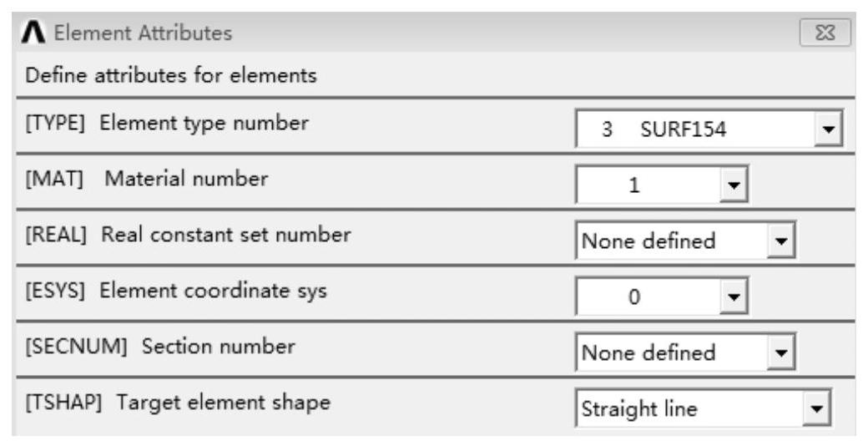
Task: Open the Real constant set dropdown arrow
Action: (x=780, y=242)
